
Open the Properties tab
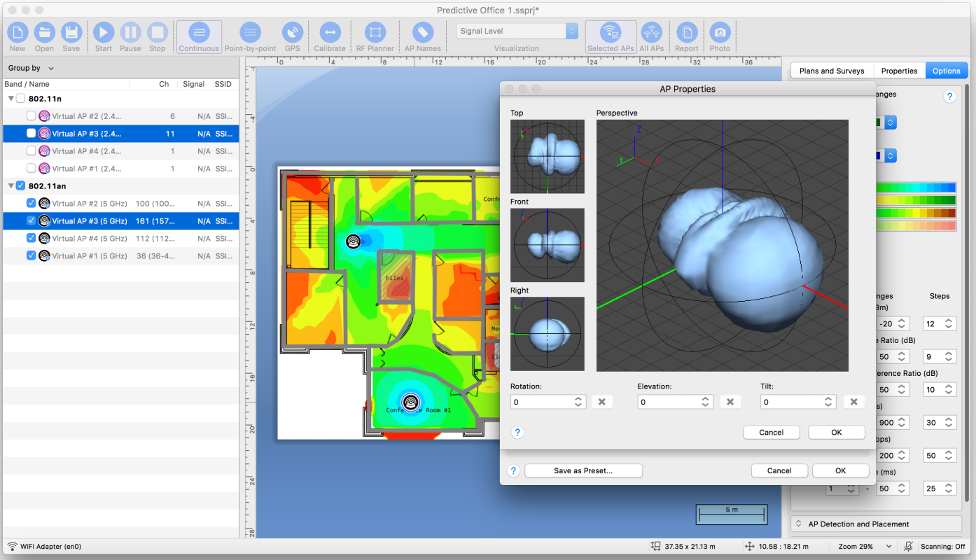(x=898, y=70)
